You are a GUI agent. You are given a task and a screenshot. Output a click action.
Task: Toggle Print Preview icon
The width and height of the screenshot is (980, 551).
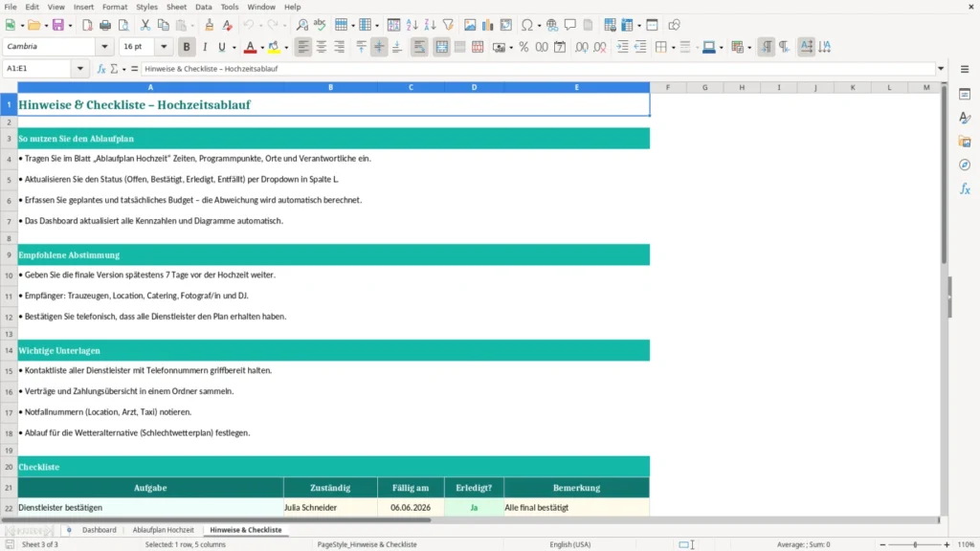click(x=123, y=25)
